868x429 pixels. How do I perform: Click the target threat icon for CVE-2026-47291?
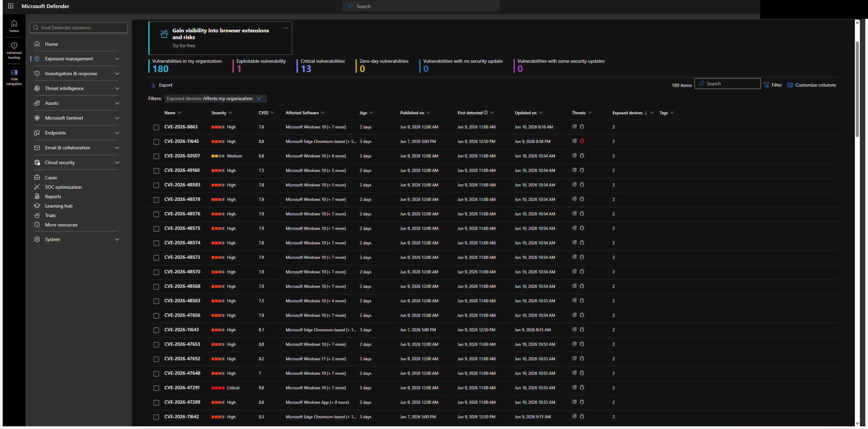pyautogui.click(x=575, y=388)
